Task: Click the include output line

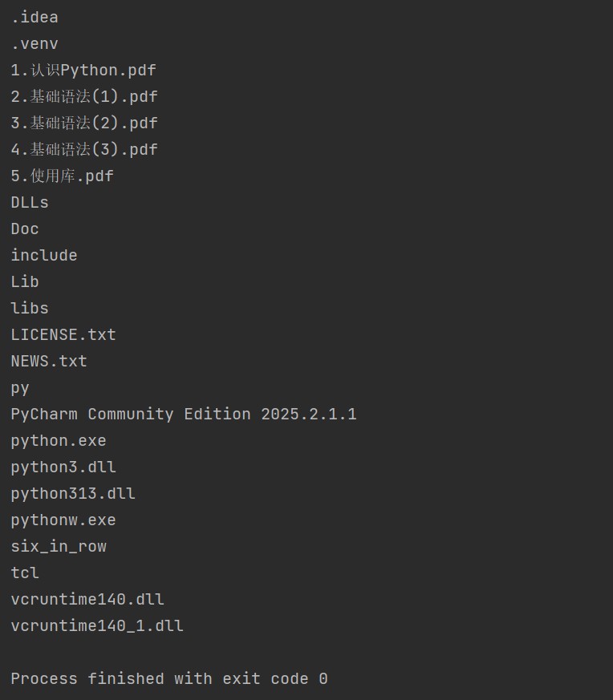Action: coord(44,256)
